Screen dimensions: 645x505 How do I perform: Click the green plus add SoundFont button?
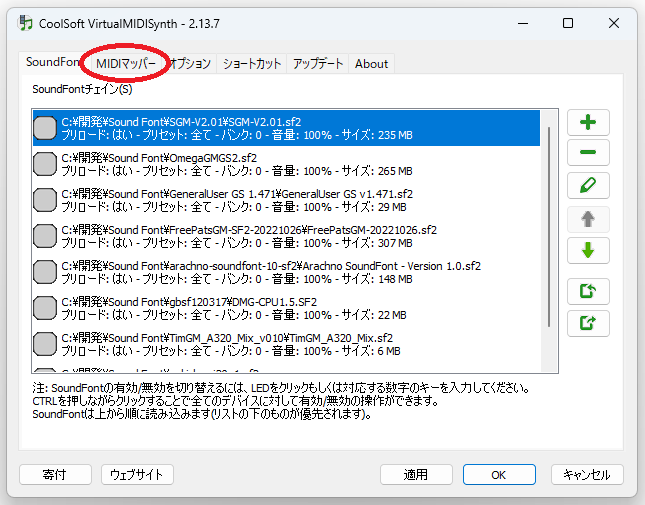588,122
